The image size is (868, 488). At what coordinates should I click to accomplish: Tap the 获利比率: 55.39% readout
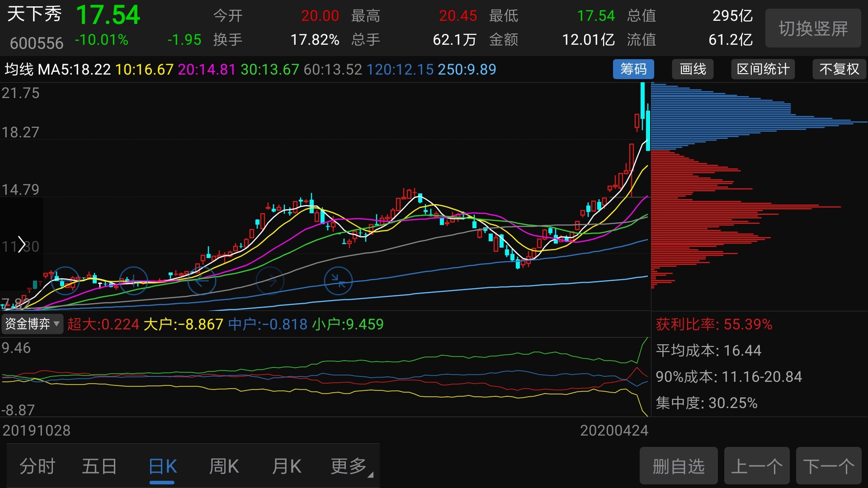click(x=714, y=324)
